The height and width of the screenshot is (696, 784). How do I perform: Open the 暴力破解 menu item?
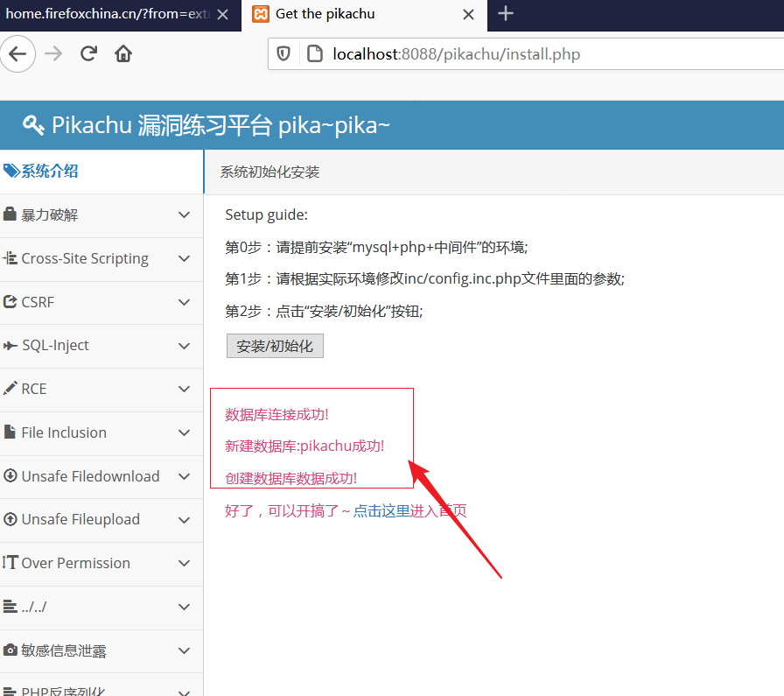[101, 215]
